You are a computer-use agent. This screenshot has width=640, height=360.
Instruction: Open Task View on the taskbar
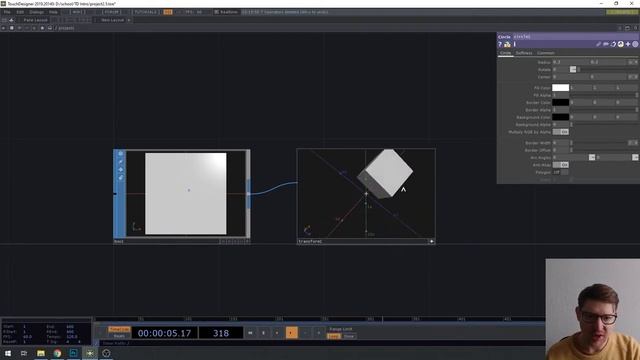(x=24, y=353)
